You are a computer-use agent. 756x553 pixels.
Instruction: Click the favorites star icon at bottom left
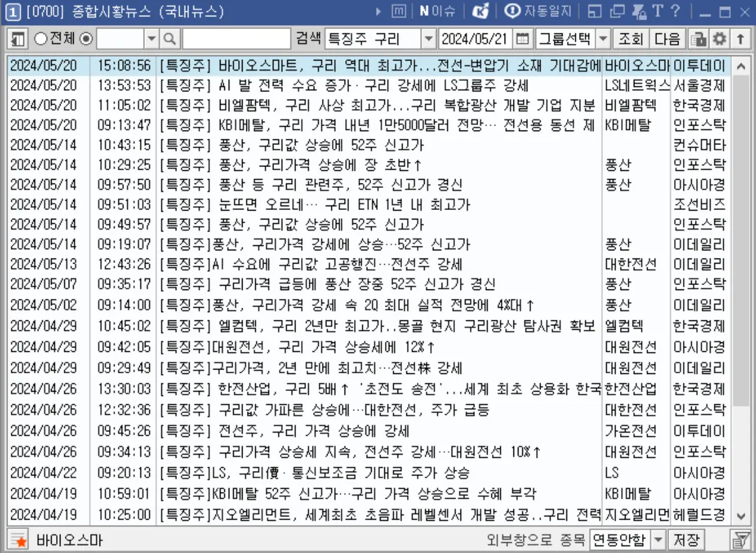click(x=18, y=540)
